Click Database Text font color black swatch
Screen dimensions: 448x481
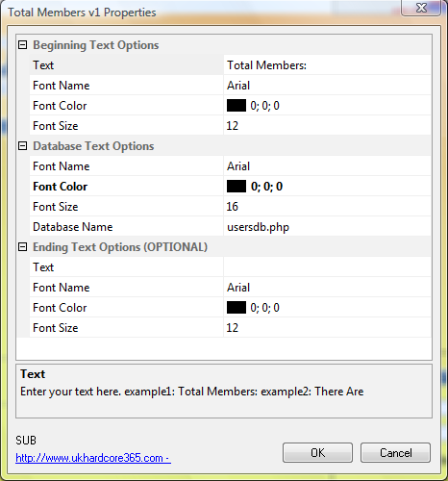coord(236,187)
